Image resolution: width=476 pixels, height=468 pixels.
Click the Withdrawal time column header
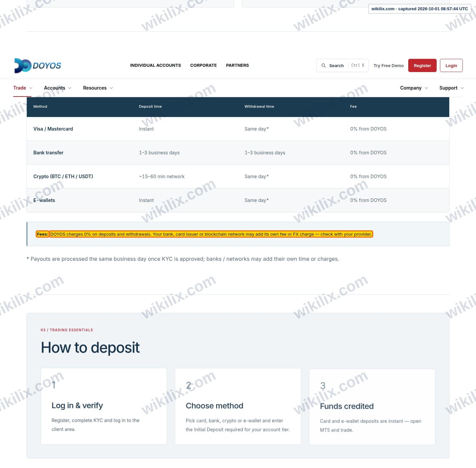[259, 106]
